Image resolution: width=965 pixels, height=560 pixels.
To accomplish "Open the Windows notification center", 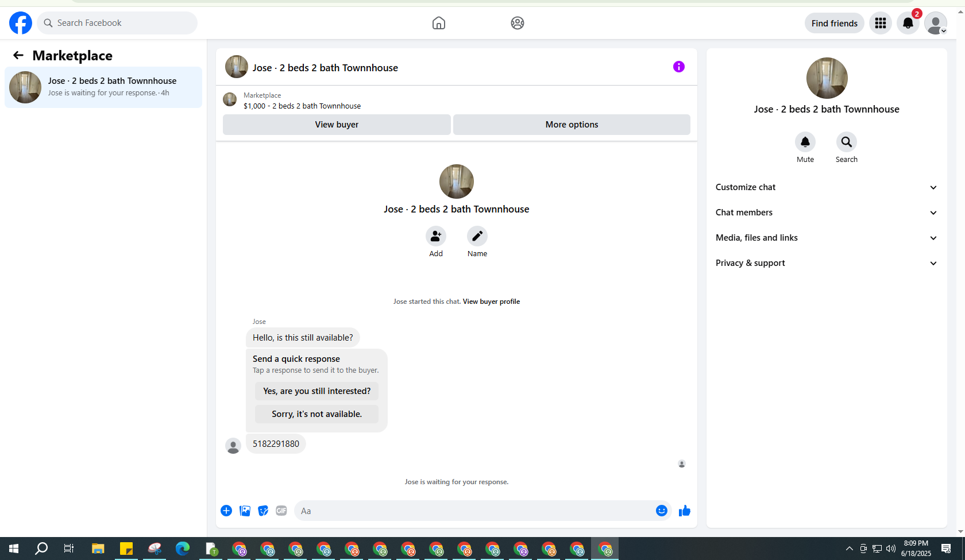I will [x=946, y=549].
